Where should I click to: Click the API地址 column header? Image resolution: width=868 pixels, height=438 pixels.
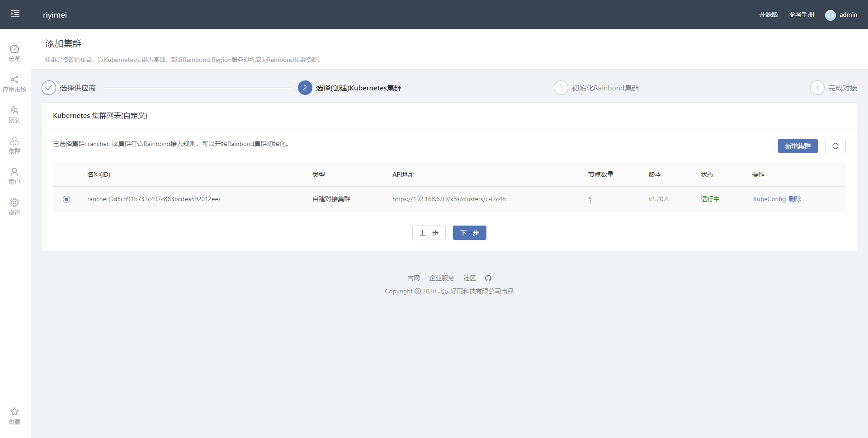click(x=404, y=174)
